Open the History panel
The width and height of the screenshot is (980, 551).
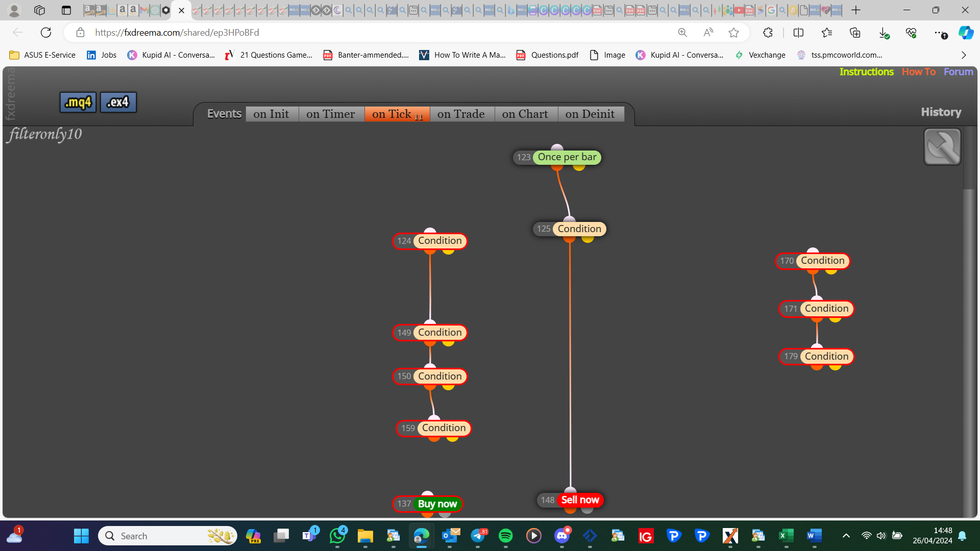(941, 112)
